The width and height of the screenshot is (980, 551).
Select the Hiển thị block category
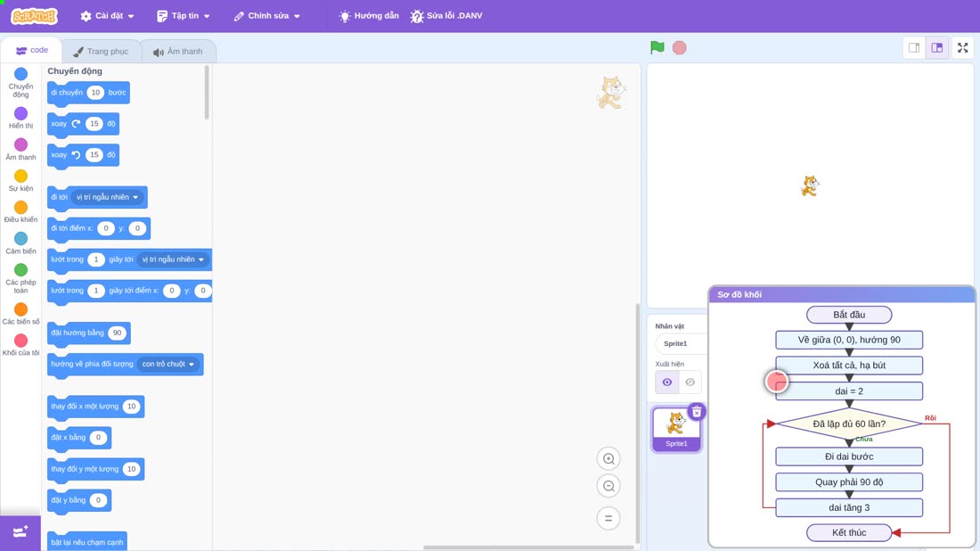tap(20, 118)
